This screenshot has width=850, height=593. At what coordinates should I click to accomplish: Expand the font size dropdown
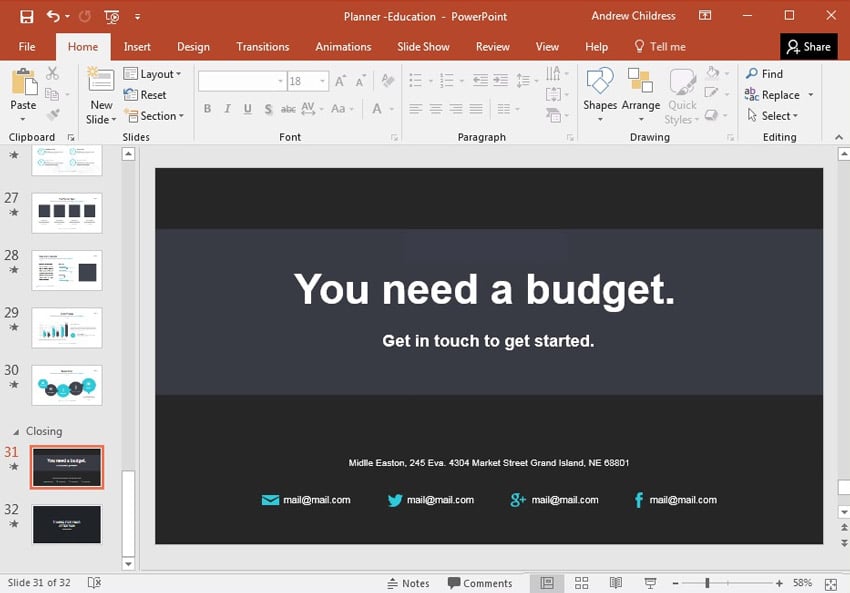(x=322, y=81)
